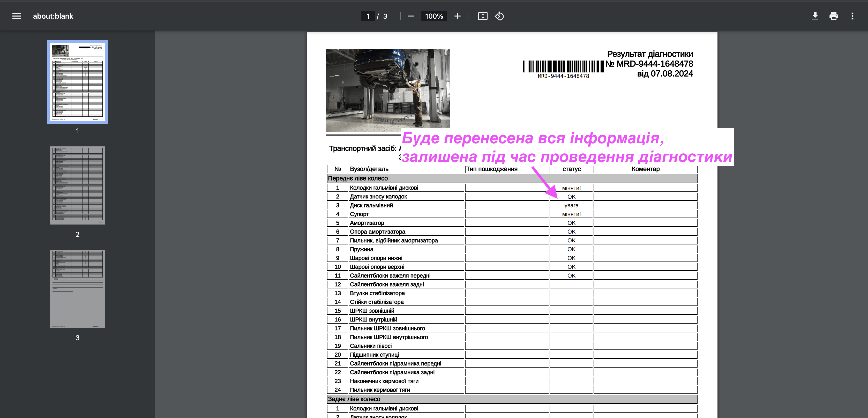Screen dimensions: 868x418
Task: Select page 1 thumbnail
Action: click(x=78, y=82)
